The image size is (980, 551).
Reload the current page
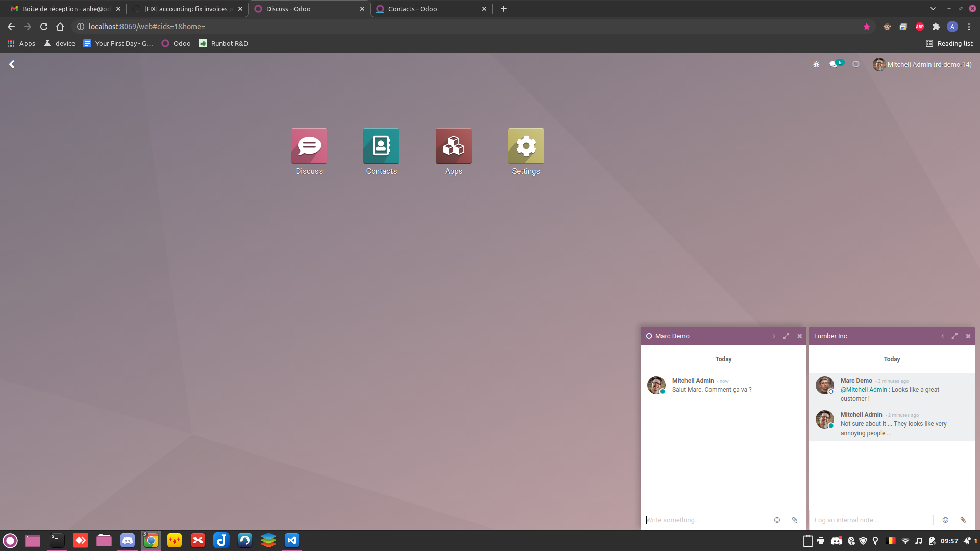44,27
